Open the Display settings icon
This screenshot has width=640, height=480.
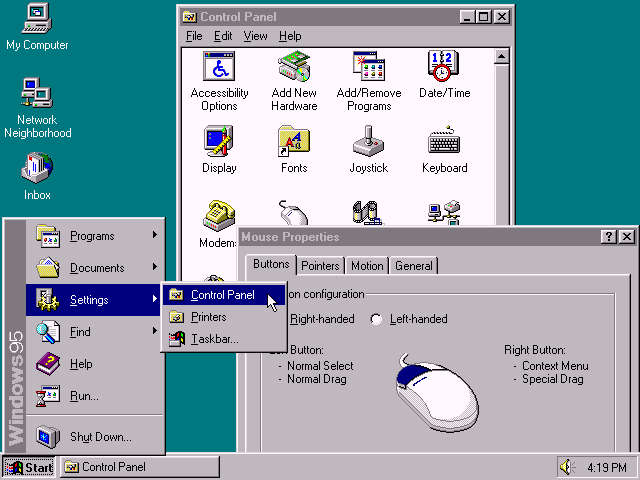[x=219, y=141]
